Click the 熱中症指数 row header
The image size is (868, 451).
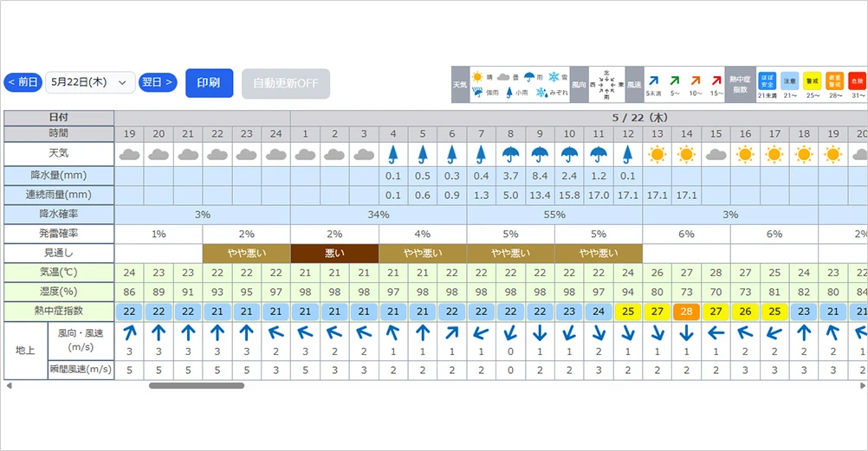pyautogui.click(x=59, y=312)
